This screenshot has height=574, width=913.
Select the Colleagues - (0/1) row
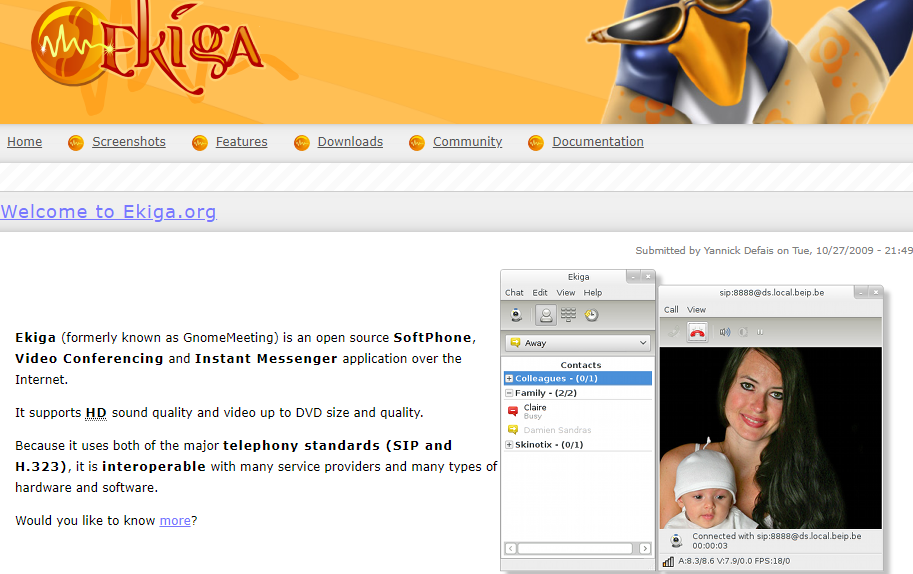[x=578, y=378]
